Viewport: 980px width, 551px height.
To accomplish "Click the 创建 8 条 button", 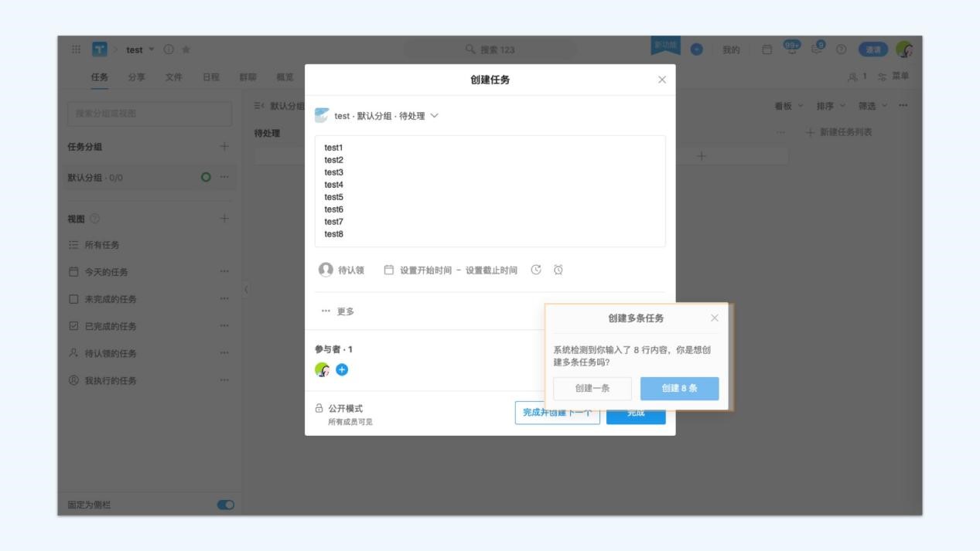I will pos(679,388).
